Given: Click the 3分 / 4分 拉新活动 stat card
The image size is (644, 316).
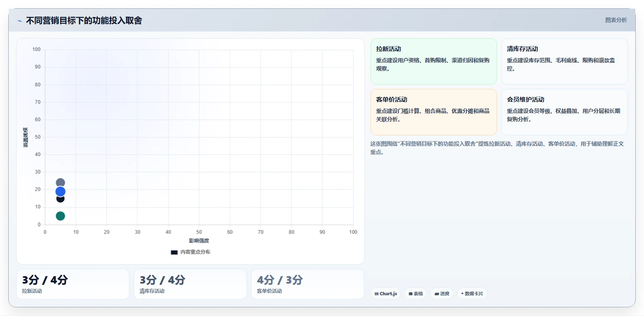Looking at the screenshot, I should [x=73, y=284].
